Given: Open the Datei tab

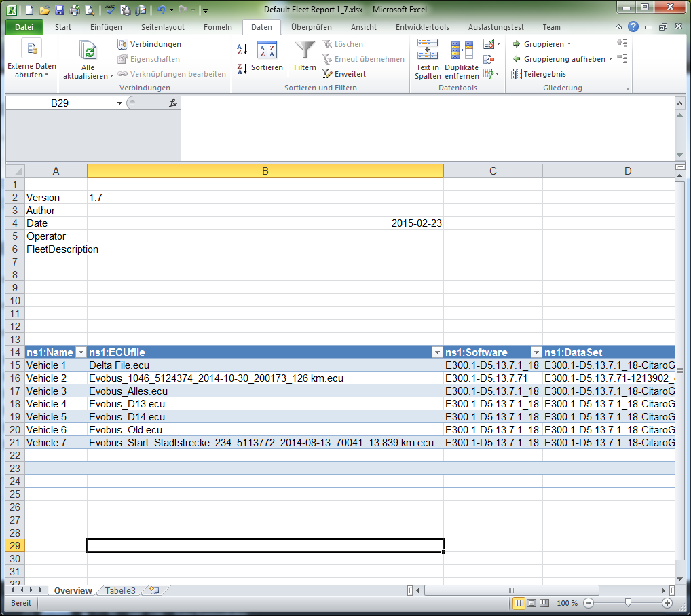Looking at the screenshot, I should pos(24,27).
